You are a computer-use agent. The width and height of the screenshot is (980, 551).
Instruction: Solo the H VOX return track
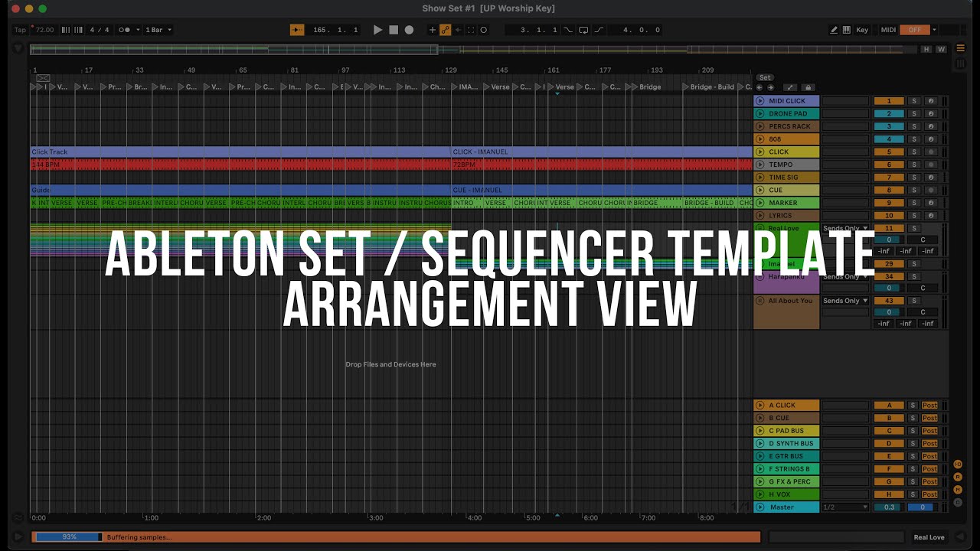pyautogui.click(x=913, y=494)
